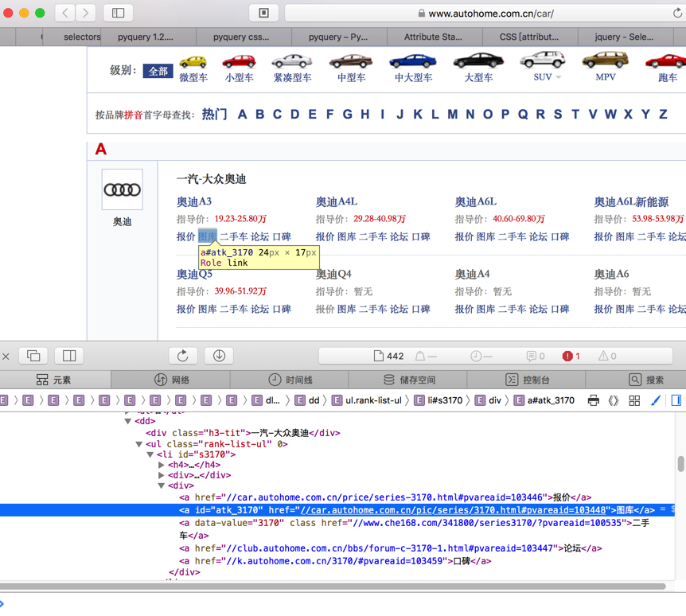Screen dimensions: 686x616
Task: Click the element selection crosshair icon
Action: (614, 400)
